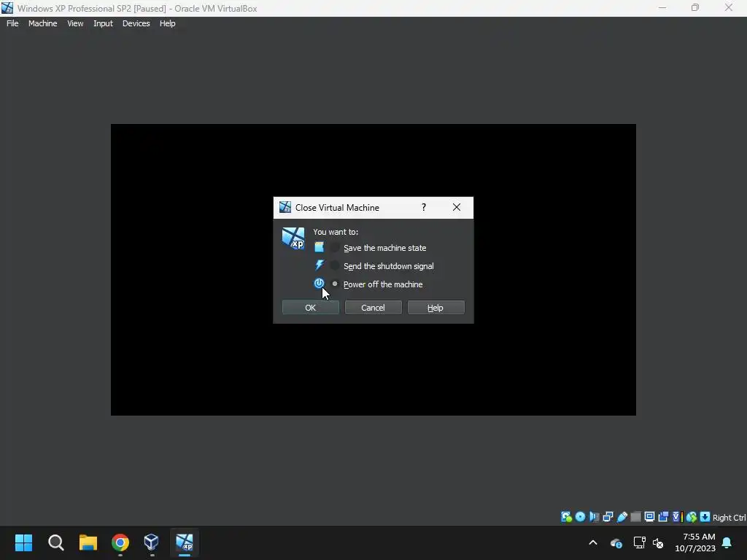
Task: Expand the hidden system tray icons chevron
Action: point(593,542)
